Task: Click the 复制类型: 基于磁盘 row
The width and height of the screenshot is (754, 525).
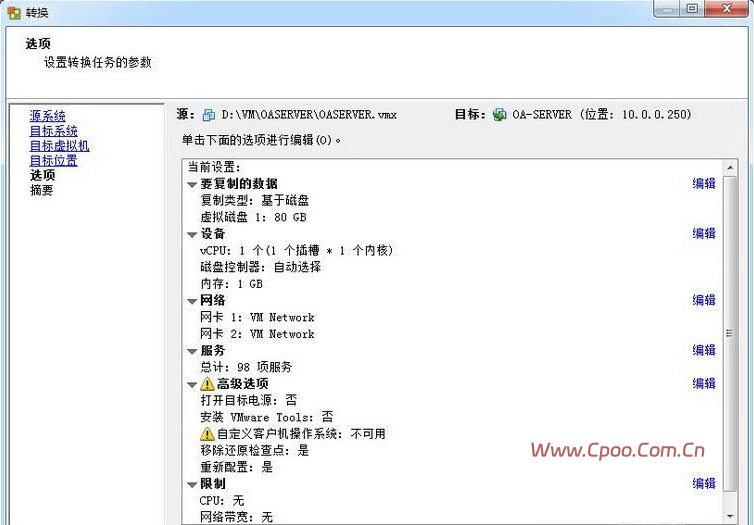Action: (254, 200)
